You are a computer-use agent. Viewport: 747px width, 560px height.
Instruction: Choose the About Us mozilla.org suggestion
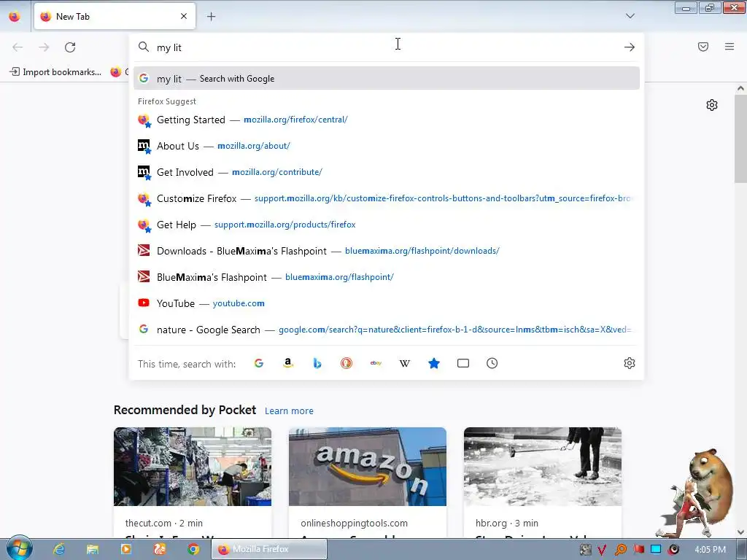(x=387, y=146)
